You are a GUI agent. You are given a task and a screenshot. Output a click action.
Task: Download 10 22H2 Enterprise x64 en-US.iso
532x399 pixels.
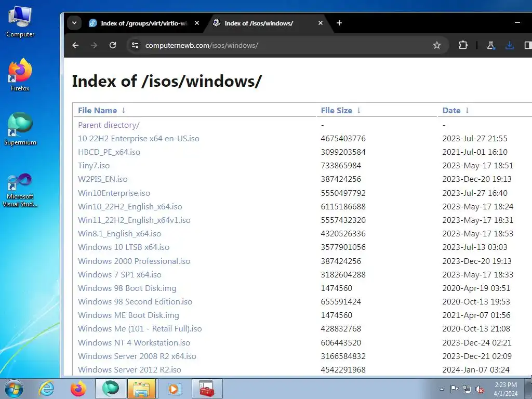[x=138, y=138]
